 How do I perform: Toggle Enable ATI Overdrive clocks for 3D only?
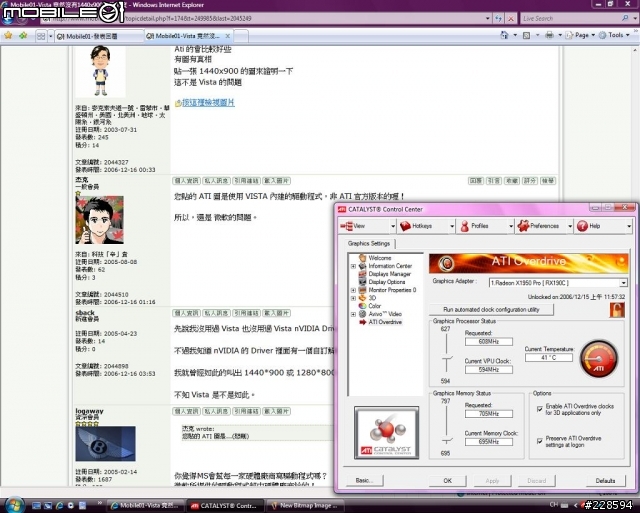coord(540,409)
